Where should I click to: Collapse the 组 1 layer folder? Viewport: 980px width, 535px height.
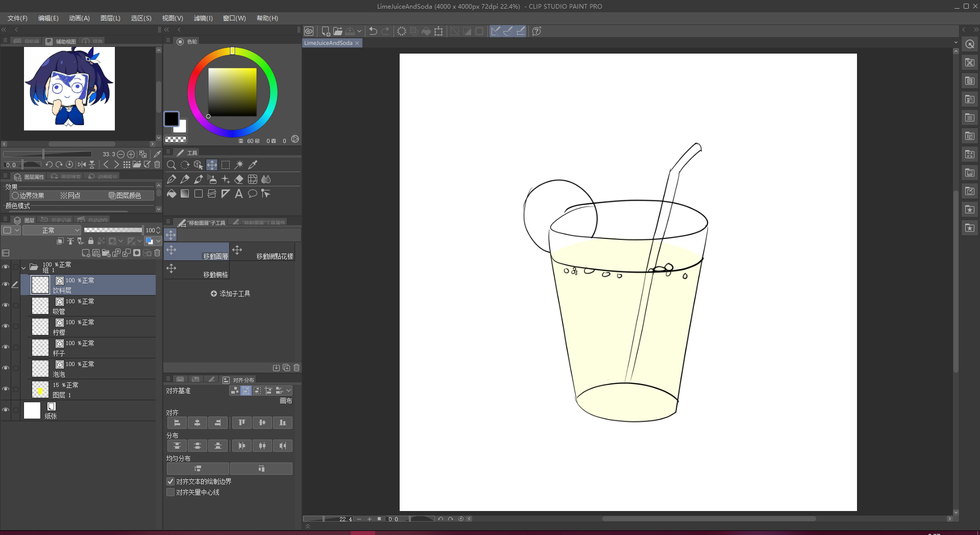23,267
